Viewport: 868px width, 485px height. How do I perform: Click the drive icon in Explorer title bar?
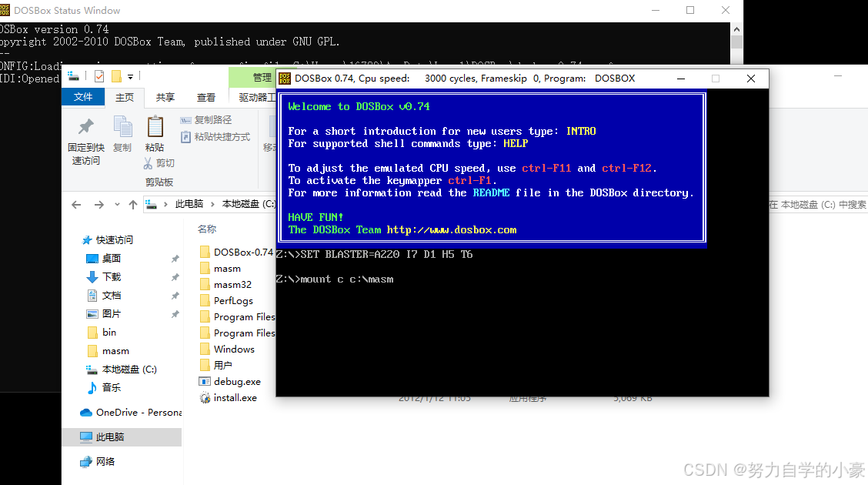[x=73, y=76]
